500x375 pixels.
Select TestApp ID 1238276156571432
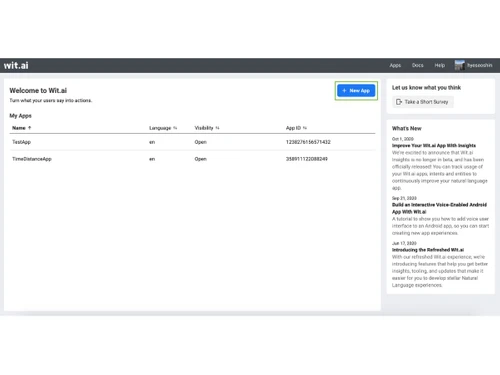(x=308, y=142)
